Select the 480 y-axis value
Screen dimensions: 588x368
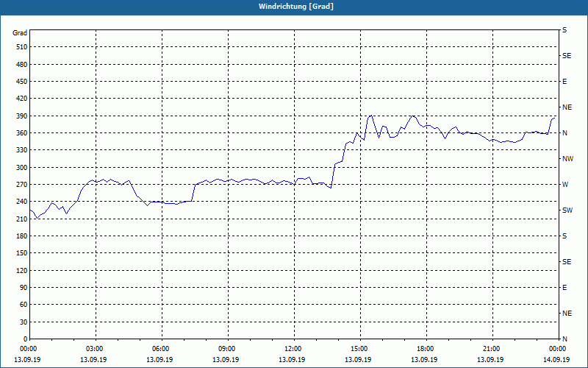pyautogui.click(x=22, y=65)
